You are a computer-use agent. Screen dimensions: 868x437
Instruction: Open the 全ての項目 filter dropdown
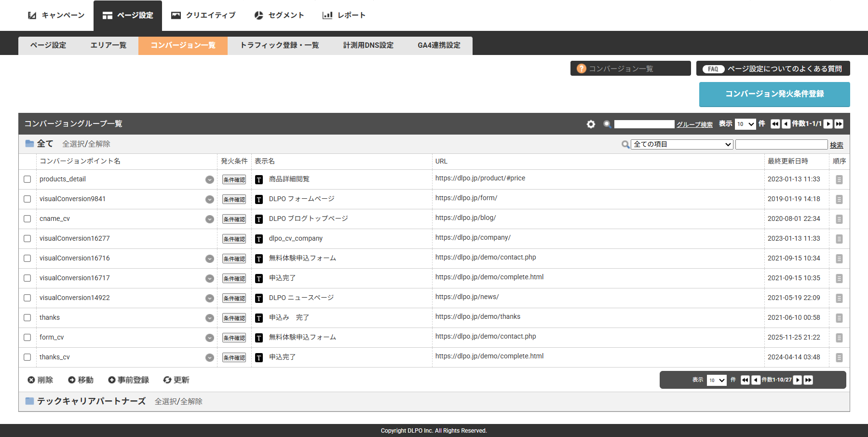pos(682,144)
